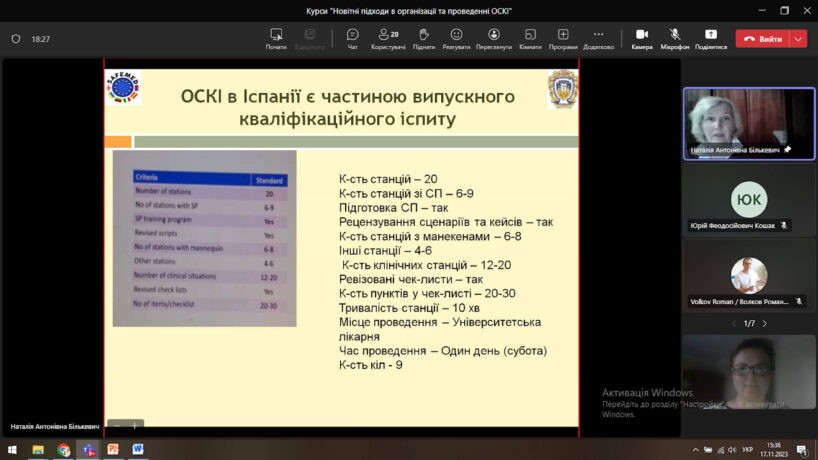The image size is (818, 460).
Task: Leave the meeting with Вийти
Action: point(761,39)
